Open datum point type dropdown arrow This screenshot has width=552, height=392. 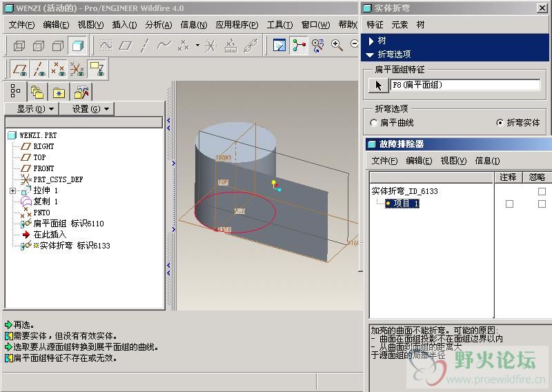(x=197, y=46)
